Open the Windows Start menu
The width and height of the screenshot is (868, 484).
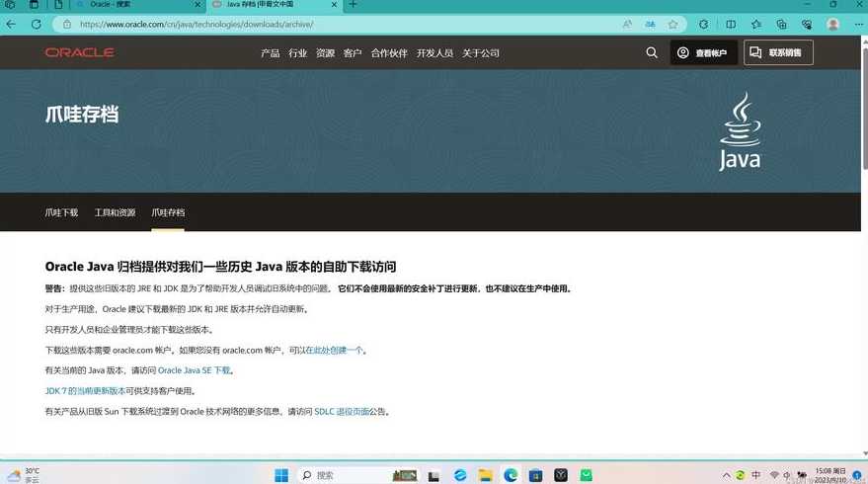coord(281,475)
